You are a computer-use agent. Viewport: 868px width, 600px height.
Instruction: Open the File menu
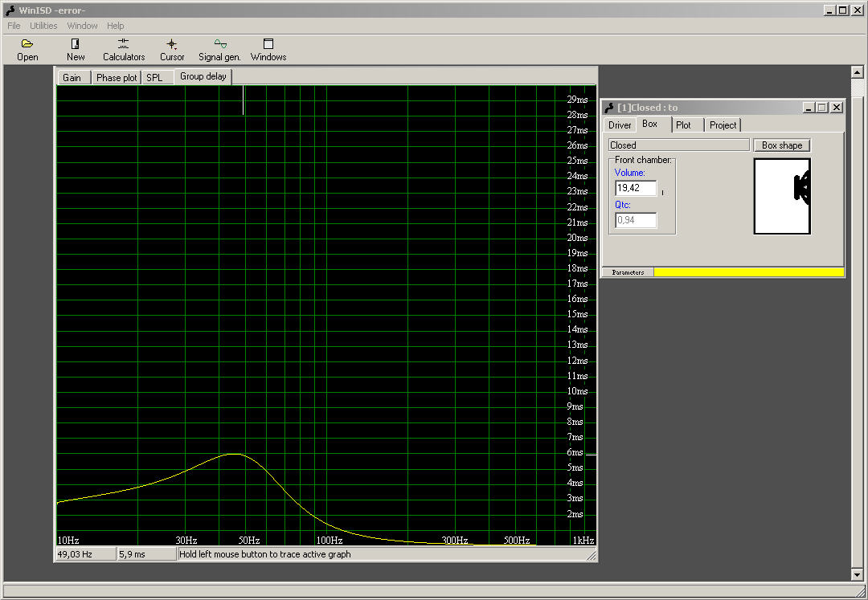click(14, 26)
